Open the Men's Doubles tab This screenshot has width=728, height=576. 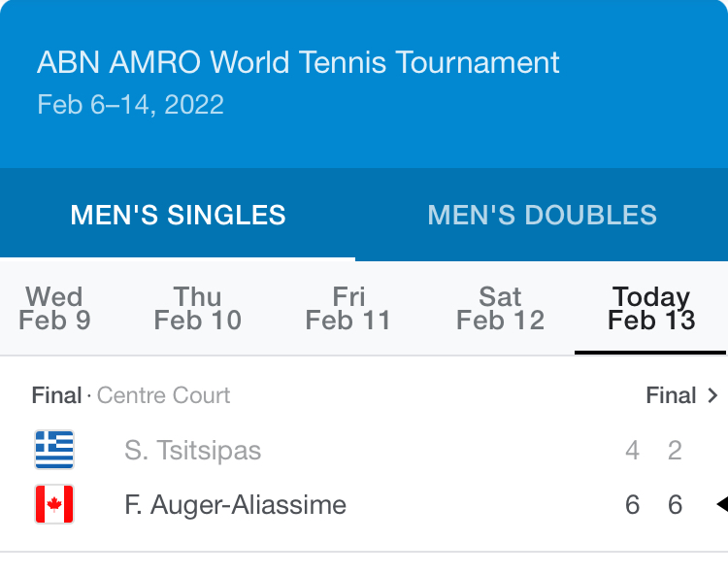click(542, 215)
